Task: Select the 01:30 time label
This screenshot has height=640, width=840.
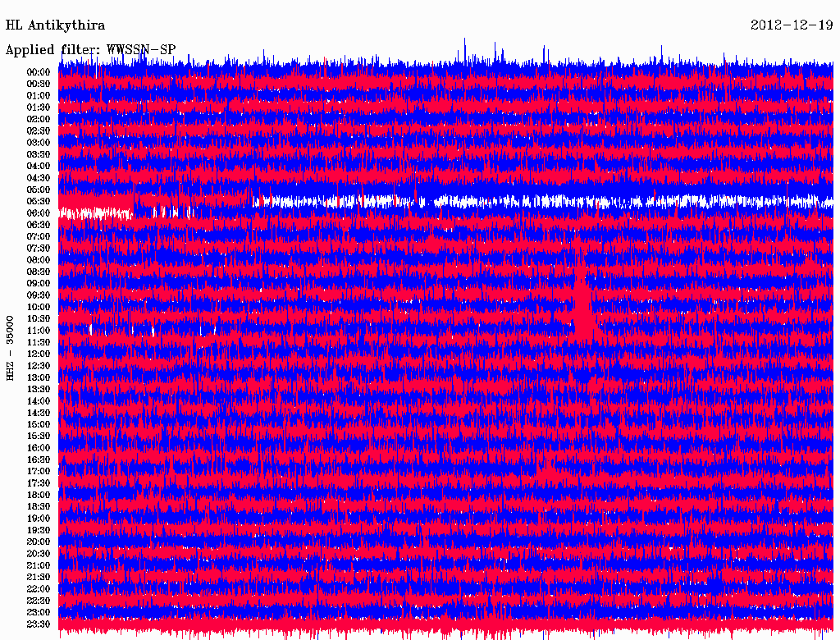Action: 39,107
